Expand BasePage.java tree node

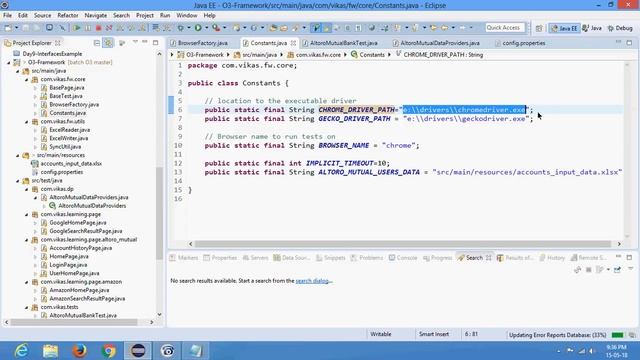(x=36, y=88)
